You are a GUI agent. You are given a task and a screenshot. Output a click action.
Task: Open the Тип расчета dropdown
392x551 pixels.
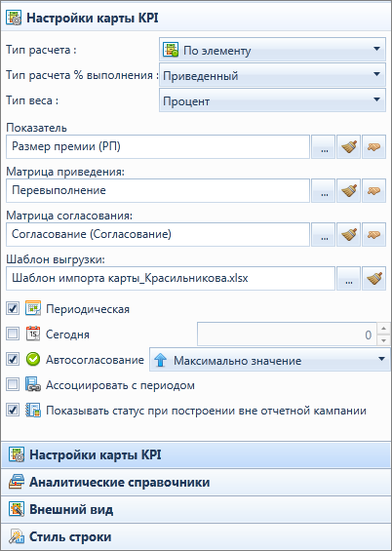[272, 50]
